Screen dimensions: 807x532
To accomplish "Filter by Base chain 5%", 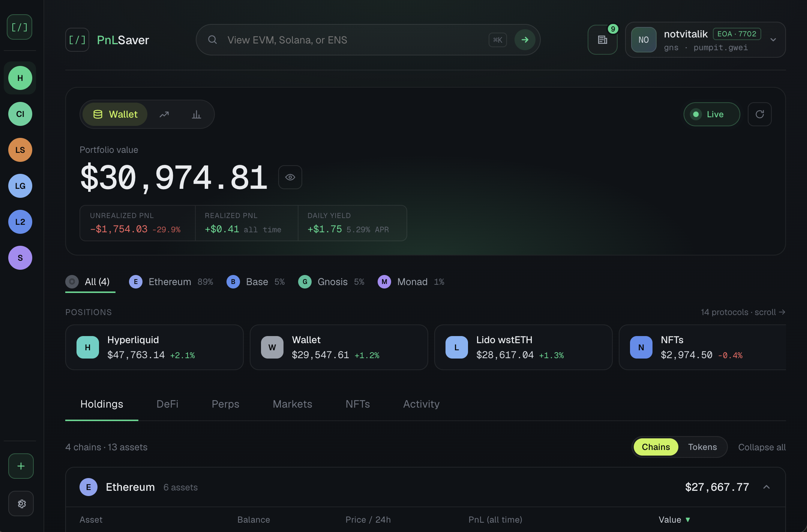I will (256, 282).
